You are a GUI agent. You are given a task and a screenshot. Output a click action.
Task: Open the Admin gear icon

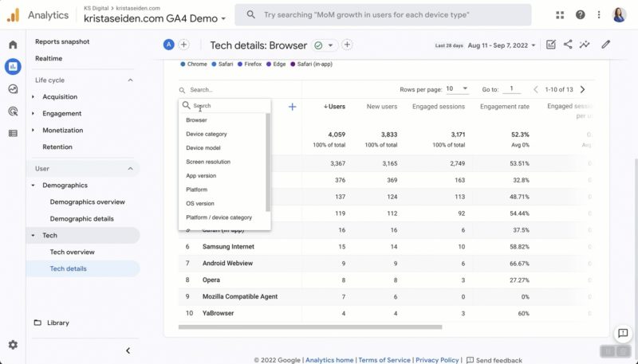(x=13, y=345)
